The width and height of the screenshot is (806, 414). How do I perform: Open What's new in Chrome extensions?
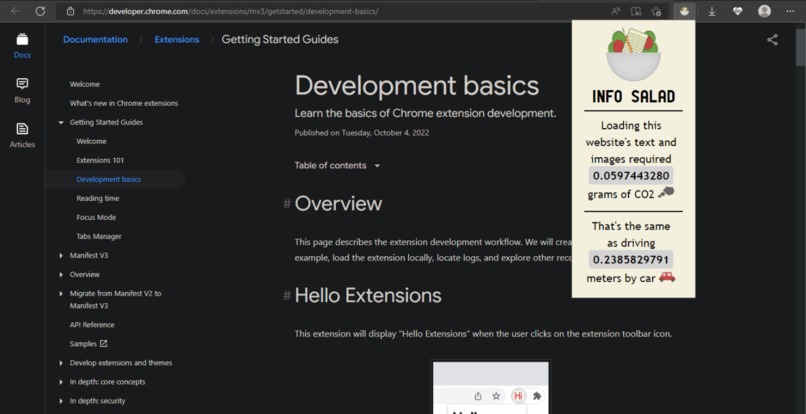click(x=124, y=103)
